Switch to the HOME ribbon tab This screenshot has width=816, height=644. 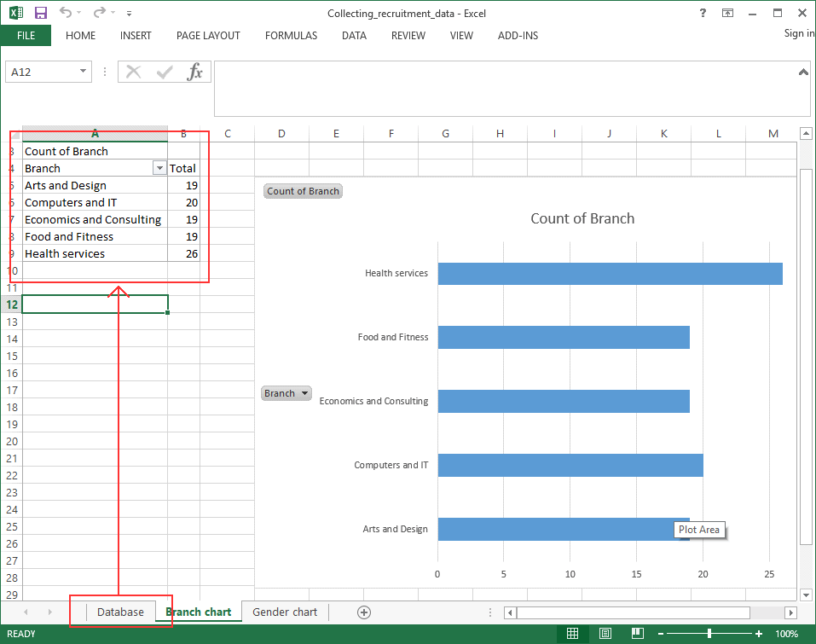click(x=81, y=36)
